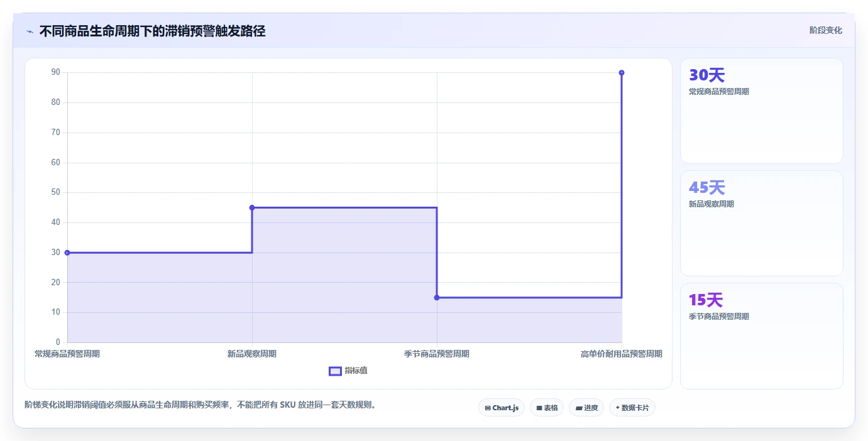This screenshot has width=868, height=441.
Task: Open the 15天 季节商品预警周期 card
Action: tap(762, 335)
